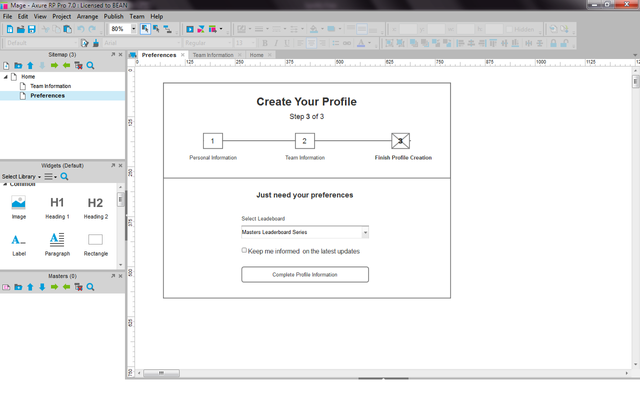The image size is (640, 400).
Task: Add a page in the Sitemap toolbar
Action: click(6, 66)
